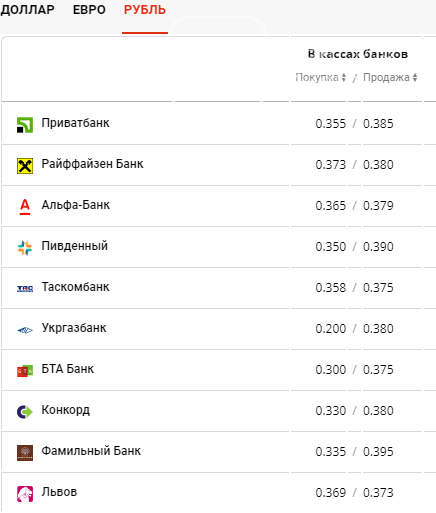Open the Приватбанк bank name link
The image size is (436, 513).
[x=75, y=123]
